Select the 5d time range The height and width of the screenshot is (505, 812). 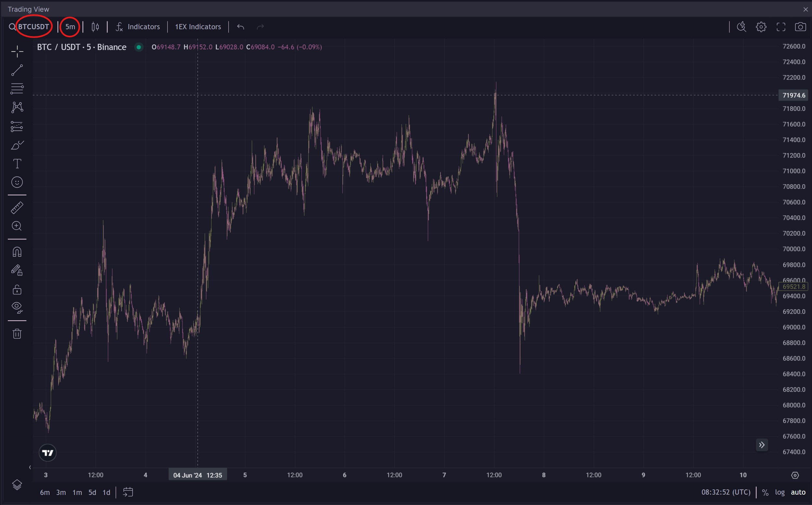coord(92,492)
